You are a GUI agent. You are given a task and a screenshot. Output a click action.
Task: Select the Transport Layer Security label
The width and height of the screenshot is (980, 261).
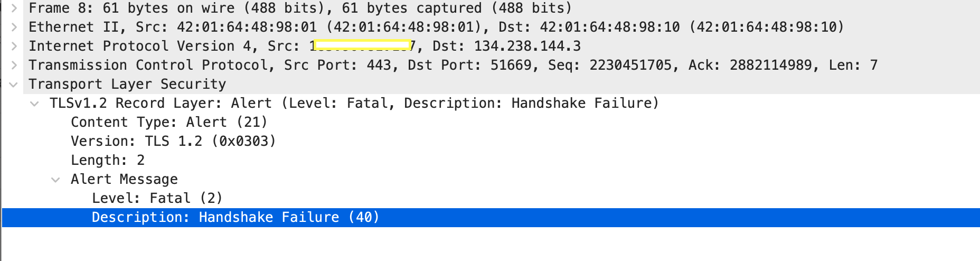click(x=127, y=84)
